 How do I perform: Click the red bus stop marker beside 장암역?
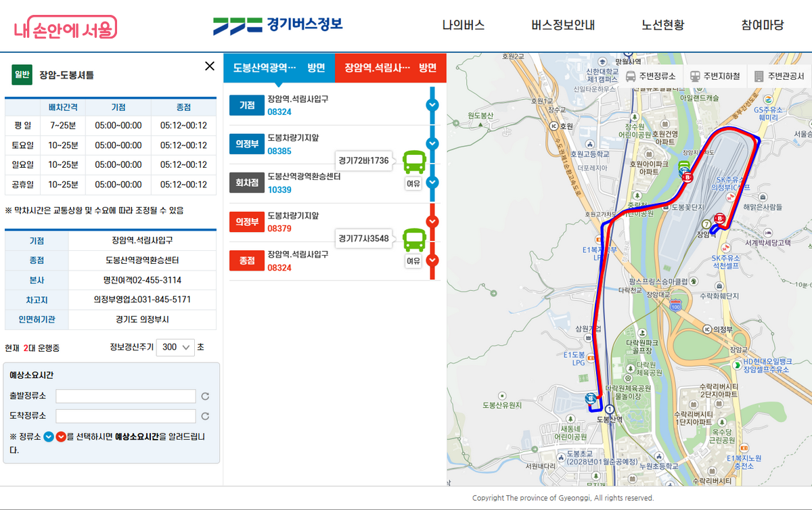pos(719,218)
